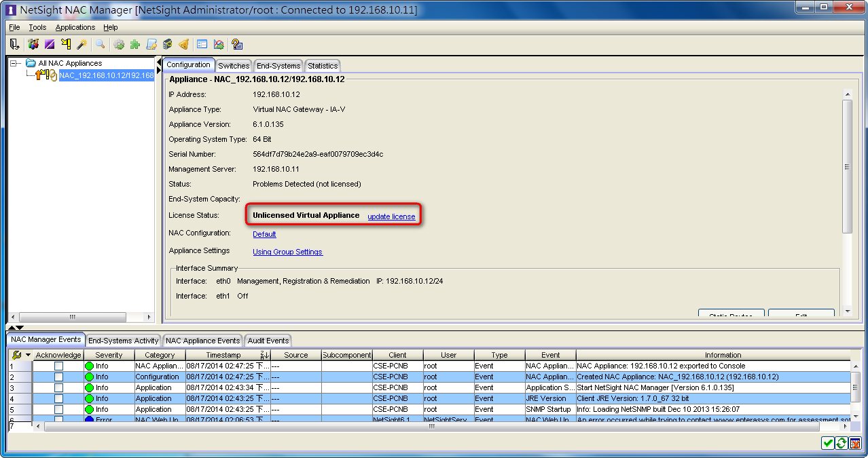This screenshot has width=868, height=458.
Task: Select the NAC_192.168.10.12 appliance in tree
Action: click(107, 75)
